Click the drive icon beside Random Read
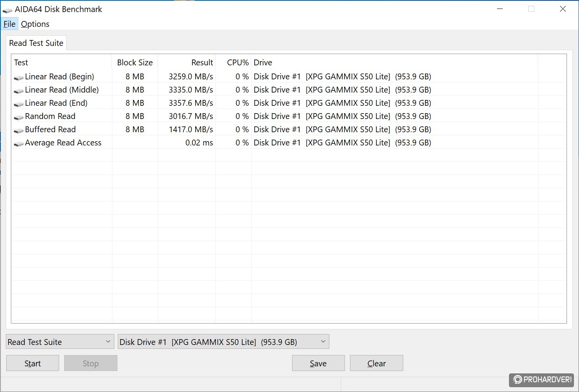Viewport: 579px width, 392px height. [x=19, y=117]
